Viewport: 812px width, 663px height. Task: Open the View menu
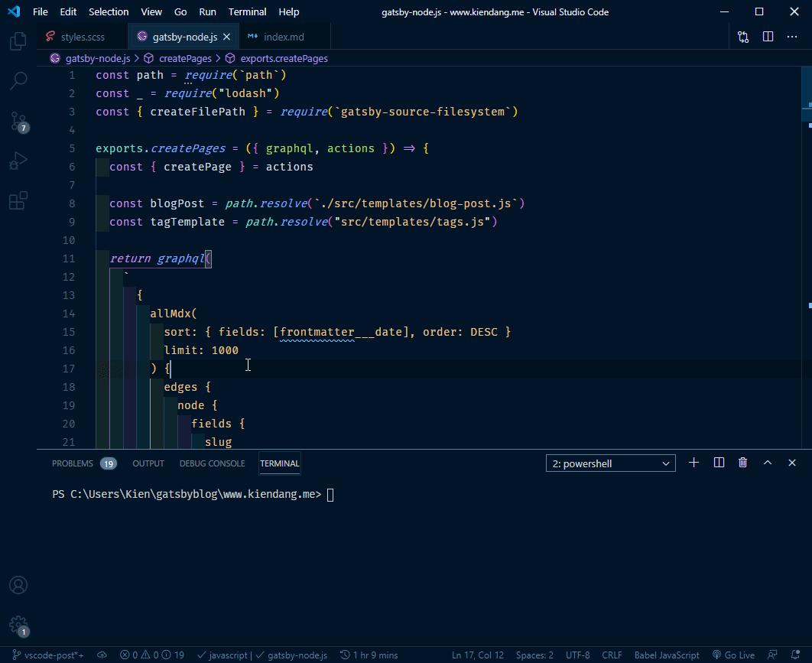(151, 11)
